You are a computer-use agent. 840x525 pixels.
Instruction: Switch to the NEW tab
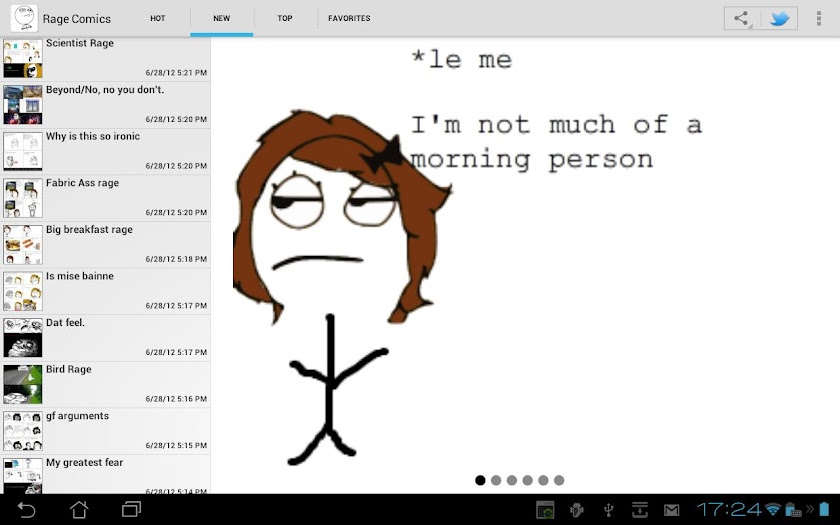tap(222, 18)
